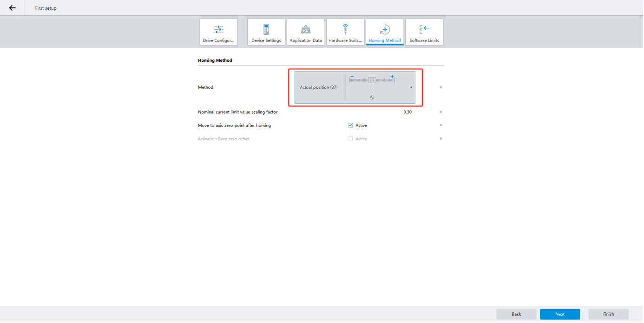Toggle Move to axis zero point checkbox
This screenshot has width=644, height=323.
[x=350, y=125]
